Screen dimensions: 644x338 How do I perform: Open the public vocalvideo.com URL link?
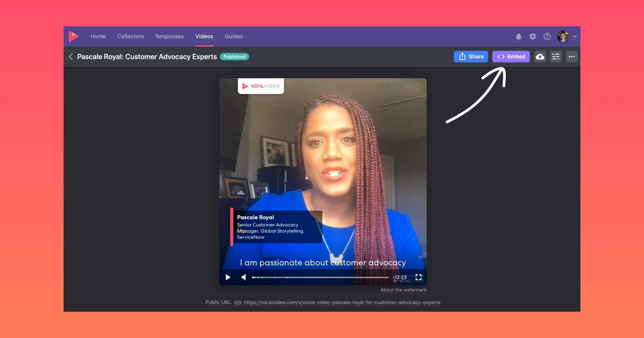coord(342,302)
